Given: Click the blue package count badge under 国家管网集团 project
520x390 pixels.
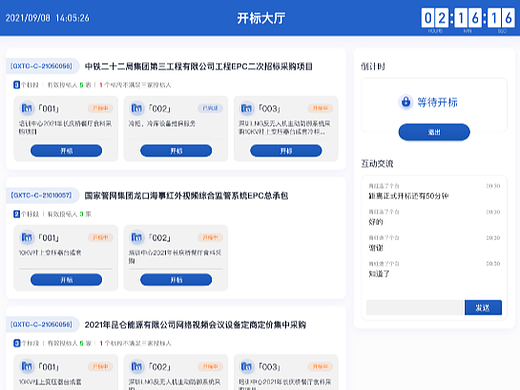Looking at the screenshot, I should click(x=17, y=214).
